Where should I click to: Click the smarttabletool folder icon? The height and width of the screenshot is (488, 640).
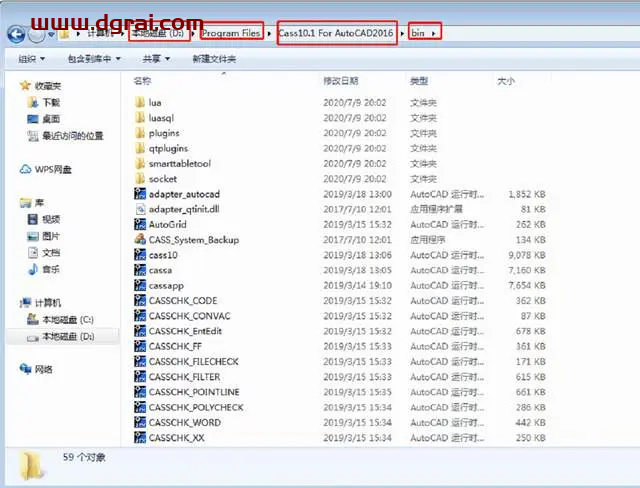(140, 163)
